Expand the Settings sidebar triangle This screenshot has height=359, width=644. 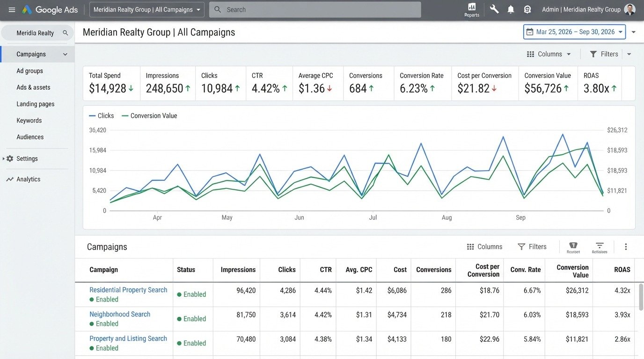(4, 158)
